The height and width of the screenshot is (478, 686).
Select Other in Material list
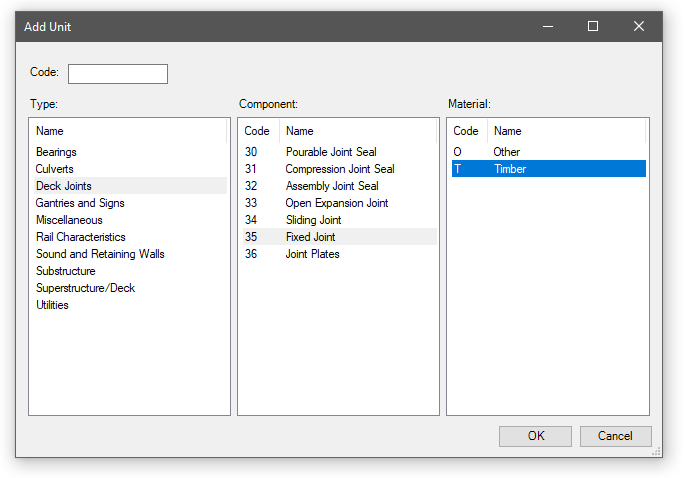pyautogui.click(x=506, y=152)
